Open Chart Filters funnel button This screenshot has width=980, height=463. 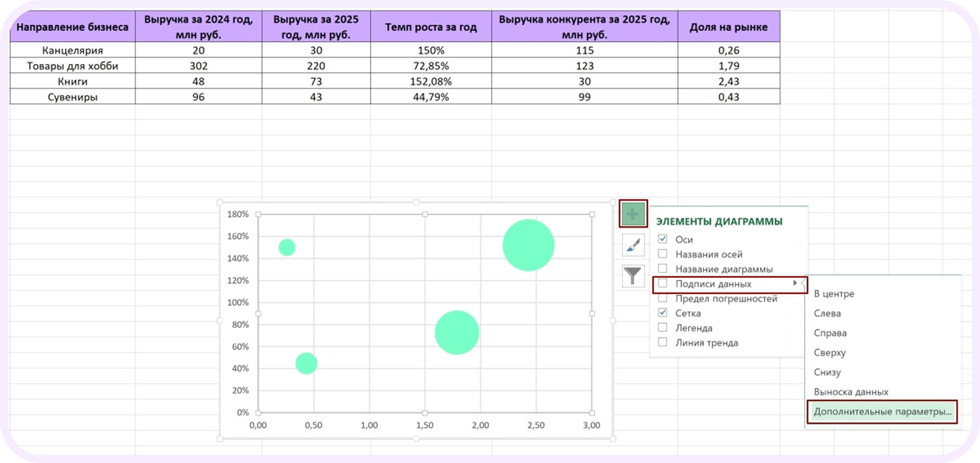pos(633,276)
